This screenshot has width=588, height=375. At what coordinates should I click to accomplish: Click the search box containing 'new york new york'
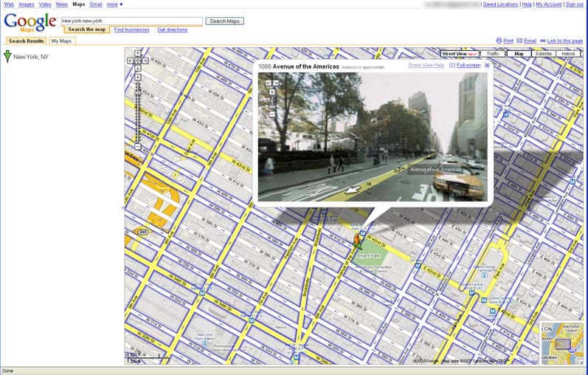pyautogui.click(x=131, y=21)
